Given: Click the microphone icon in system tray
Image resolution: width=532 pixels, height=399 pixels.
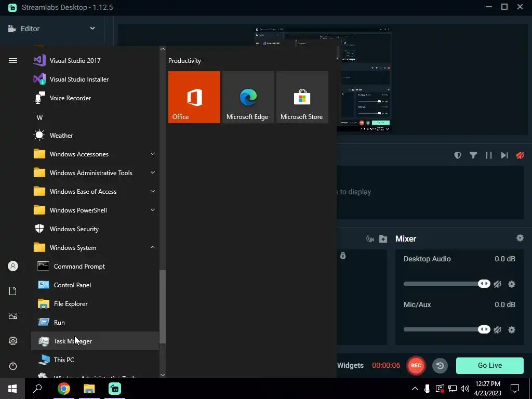Looking at the screenshot, I should [427, 389].
